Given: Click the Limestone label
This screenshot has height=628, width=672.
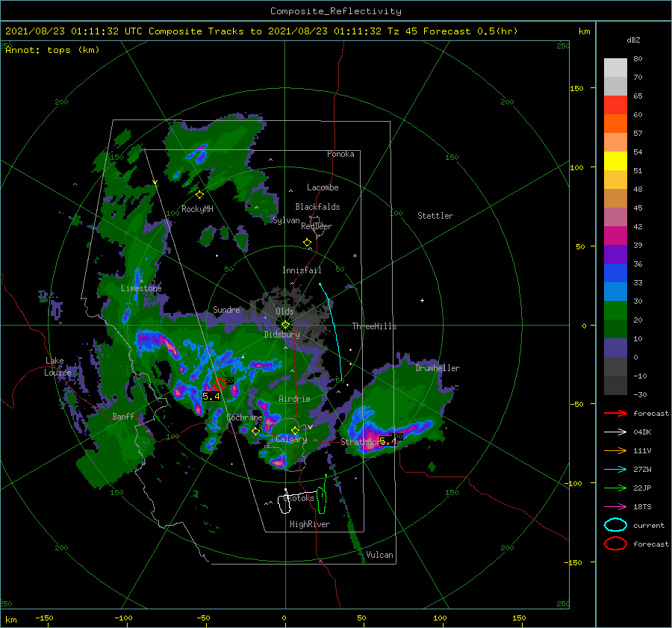Looking at the screenshot, I should pyautogui.click(x=141, y=288).
